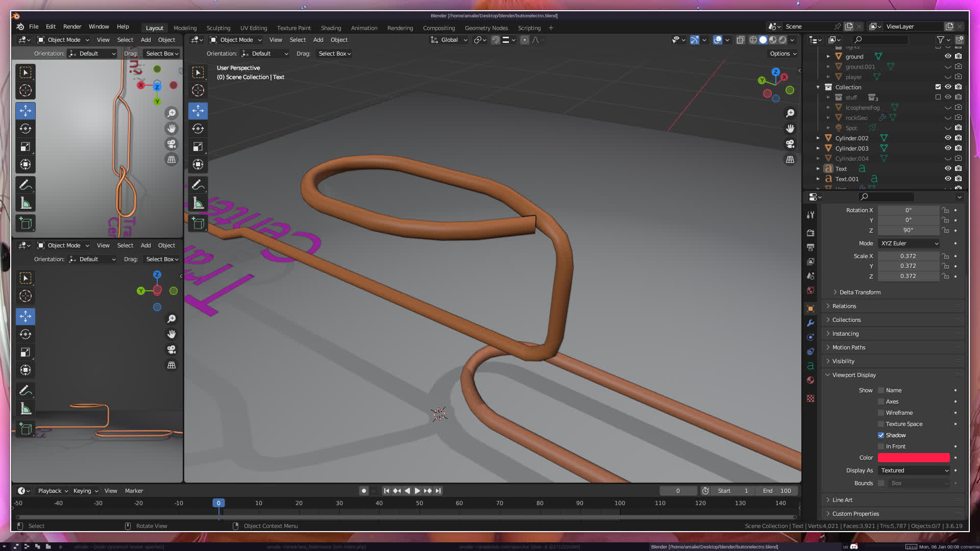Click the Scale X value field
The width and height of the screenshot is (980, 551).
pos(908,256)
